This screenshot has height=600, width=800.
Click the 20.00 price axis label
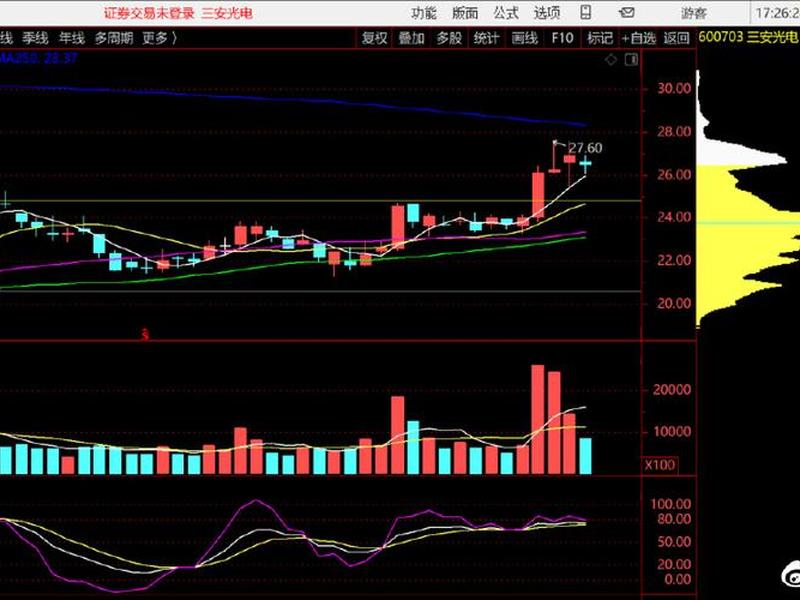click(x=674, y=303)
